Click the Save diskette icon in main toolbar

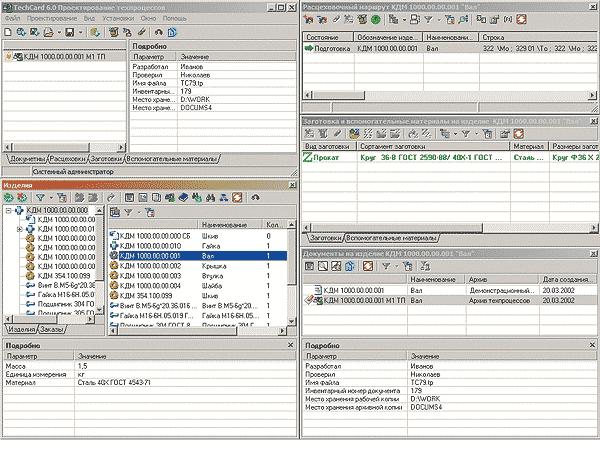(x=67, y=32)
